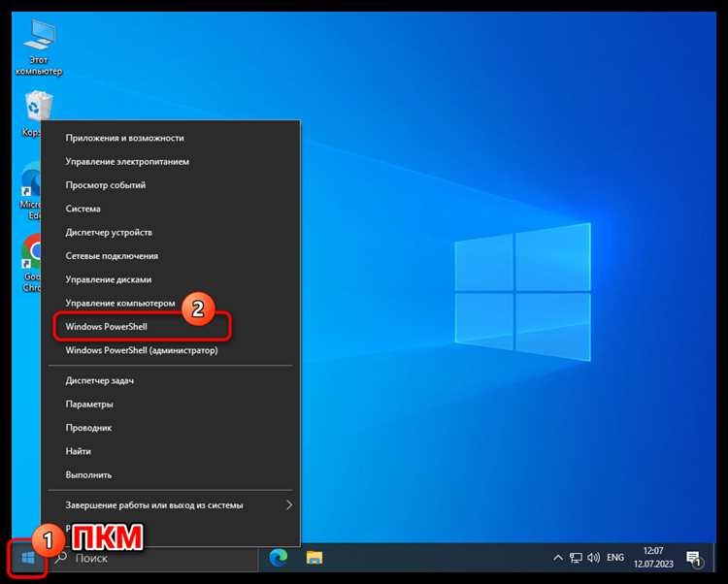
Task: Open the network status tray icon
Action: point(577,558)
